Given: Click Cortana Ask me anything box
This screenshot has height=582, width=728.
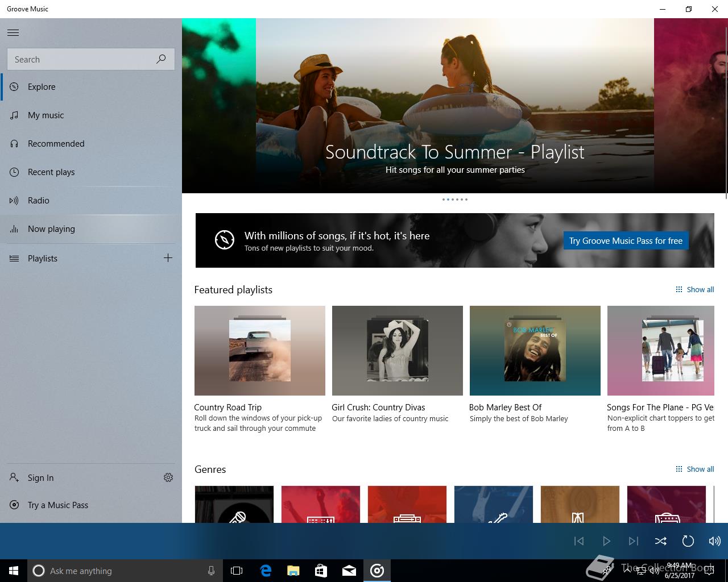Looking at the screenshot, I should (125, 571).
